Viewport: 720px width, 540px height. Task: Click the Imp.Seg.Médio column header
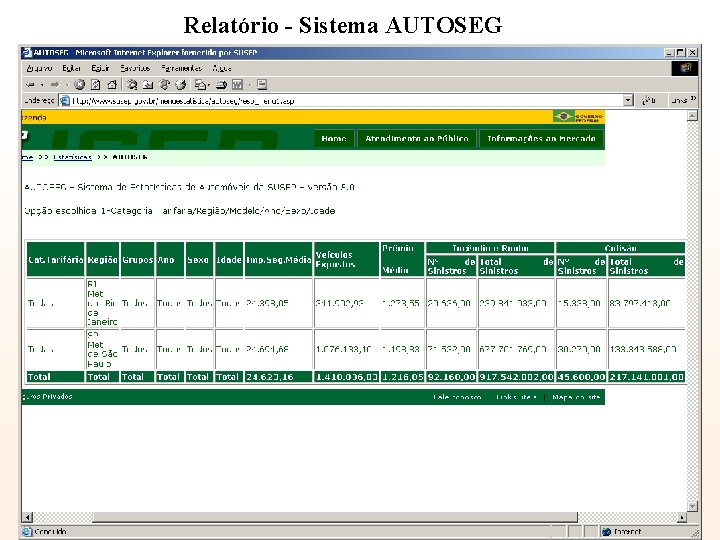278,259
